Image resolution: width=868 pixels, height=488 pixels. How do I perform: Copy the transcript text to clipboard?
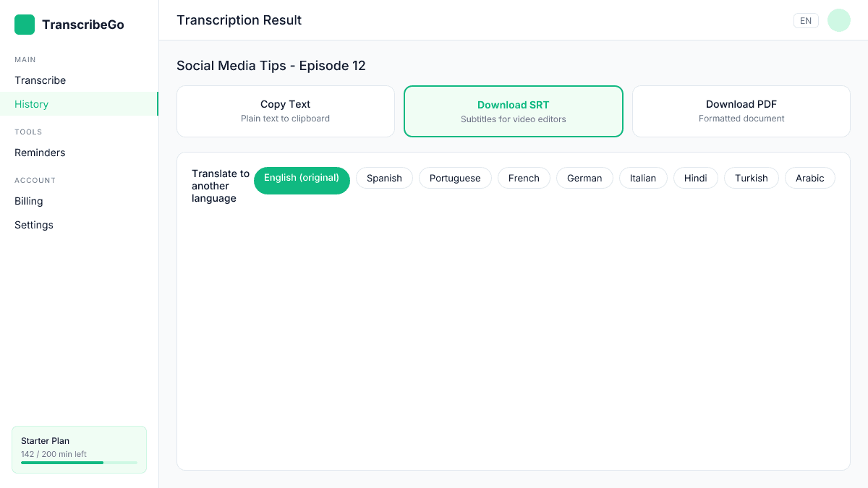[x=285, y=111]
